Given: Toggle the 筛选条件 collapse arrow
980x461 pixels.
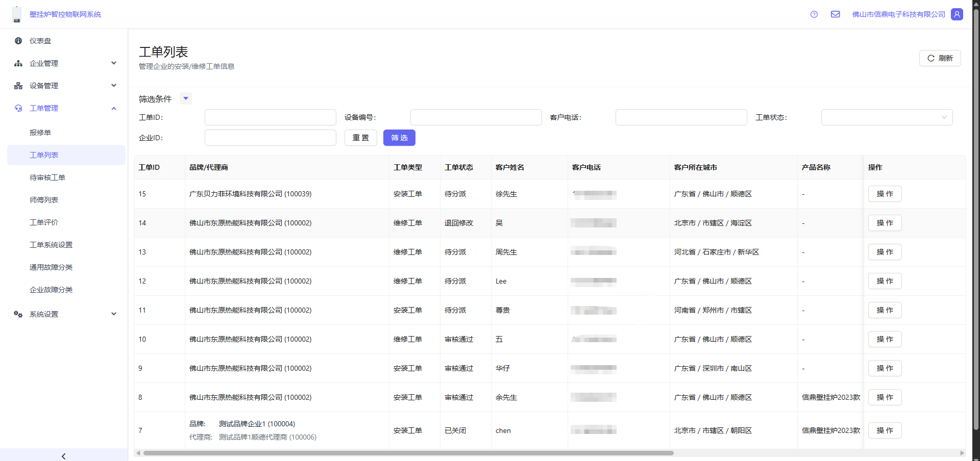Looking at the screenshot, I should click(186, 98).
